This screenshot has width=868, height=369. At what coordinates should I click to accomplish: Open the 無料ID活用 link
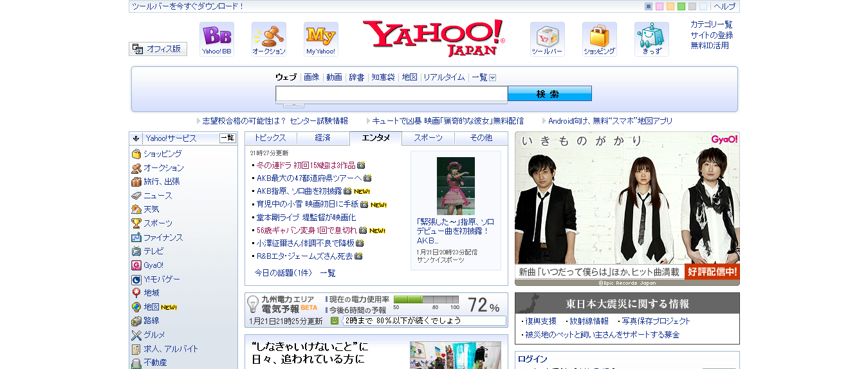(x=710, y=45)
